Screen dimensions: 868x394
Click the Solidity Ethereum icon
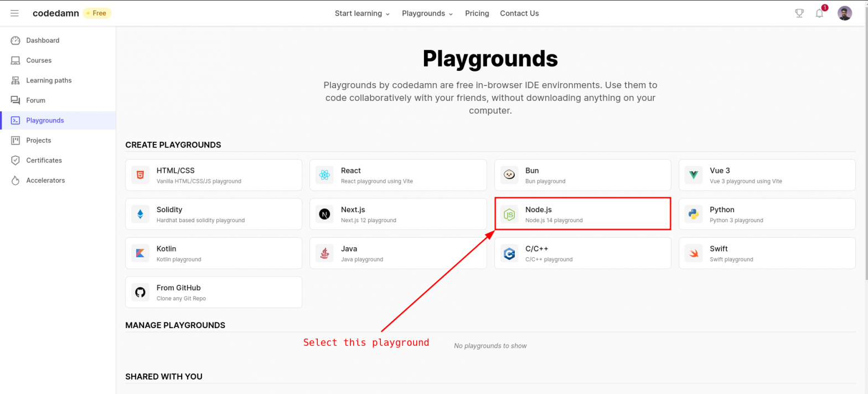pyautogui.click(x=140, y=214)
